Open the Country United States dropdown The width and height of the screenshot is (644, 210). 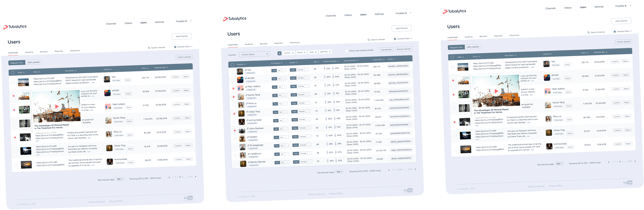point(254,54)
